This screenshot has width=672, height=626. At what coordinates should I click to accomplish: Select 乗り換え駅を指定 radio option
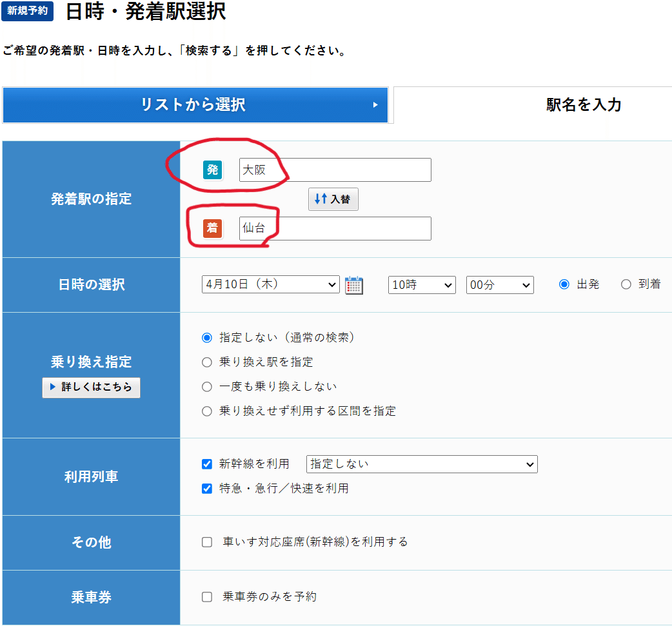[207, 362]
